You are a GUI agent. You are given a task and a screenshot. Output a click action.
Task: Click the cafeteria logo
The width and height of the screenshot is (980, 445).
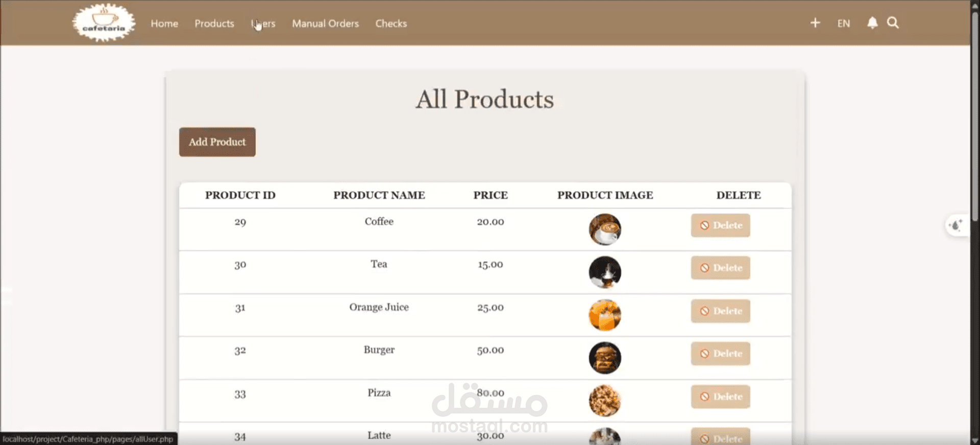coord(104,22)
